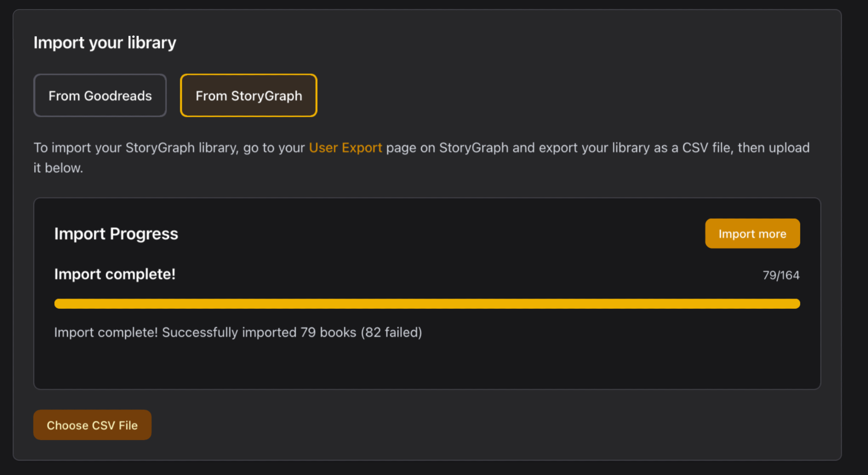Click the bold Import complete! status label
The height and width of the screenshot is (475, 868).
[115, 274]
